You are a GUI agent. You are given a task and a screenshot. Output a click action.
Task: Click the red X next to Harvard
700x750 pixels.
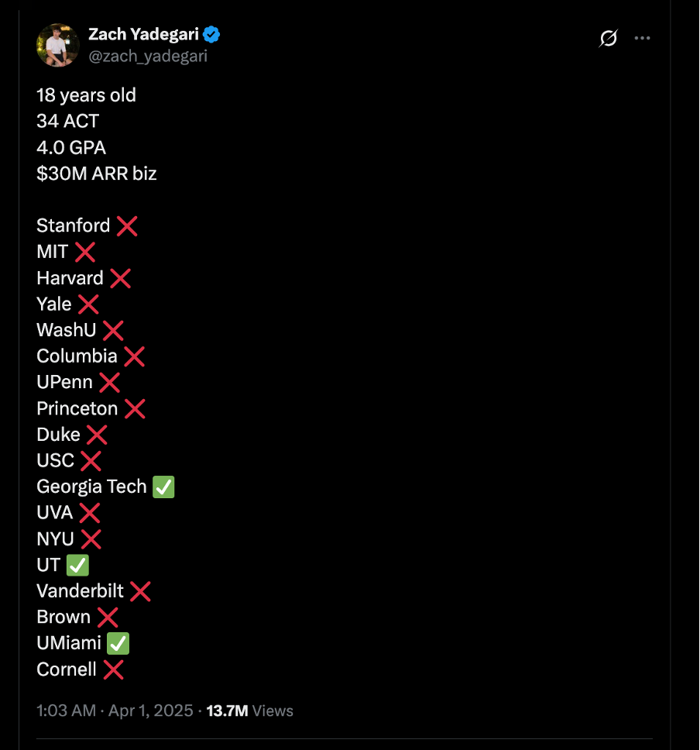tap(121, 278)
